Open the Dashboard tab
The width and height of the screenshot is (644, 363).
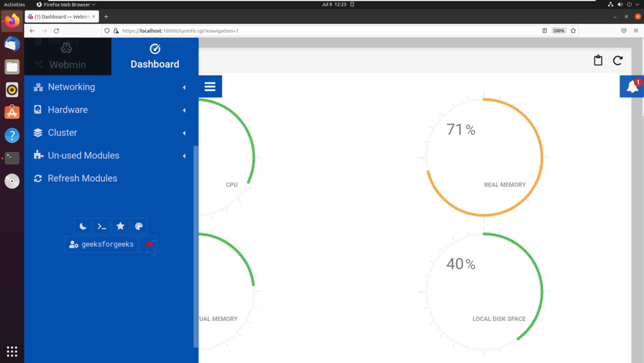[x=155, y=56]
